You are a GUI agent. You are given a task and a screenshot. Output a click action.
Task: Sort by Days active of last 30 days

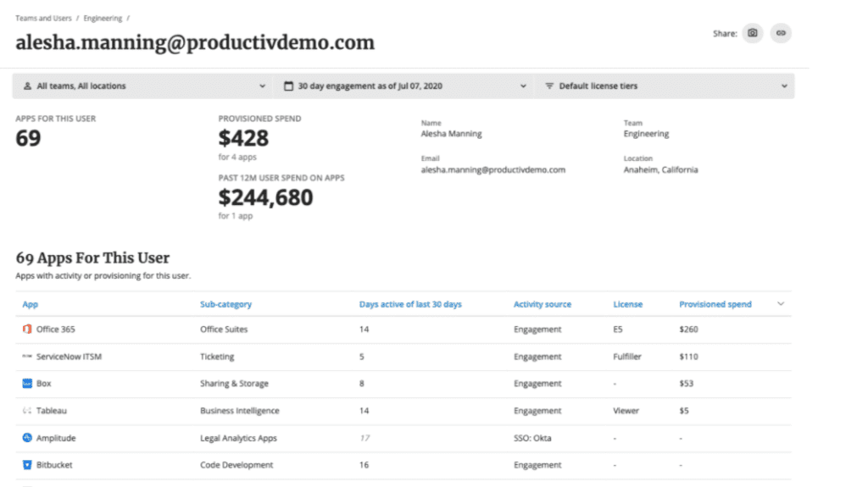coord(410,304)
